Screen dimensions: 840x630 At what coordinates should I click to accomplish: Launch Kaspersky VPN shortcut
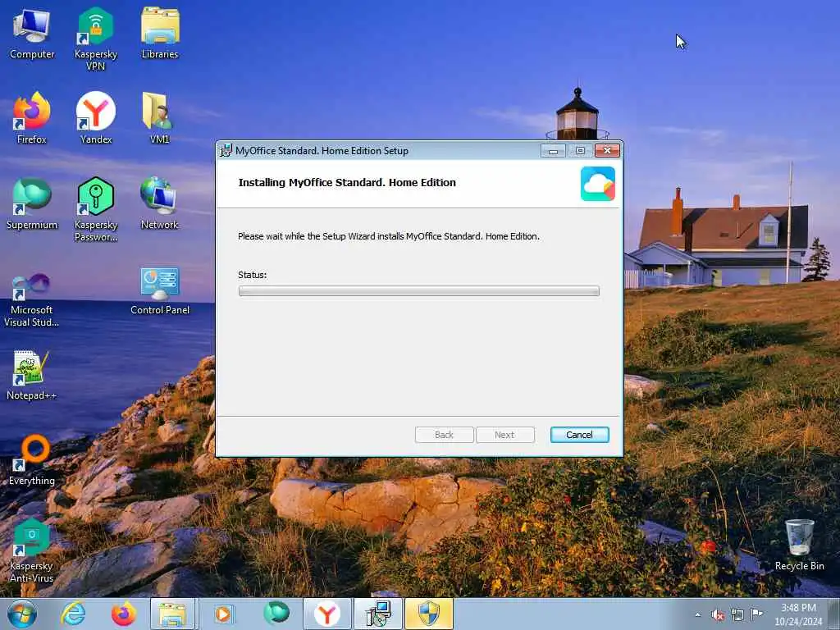(95, 39)
